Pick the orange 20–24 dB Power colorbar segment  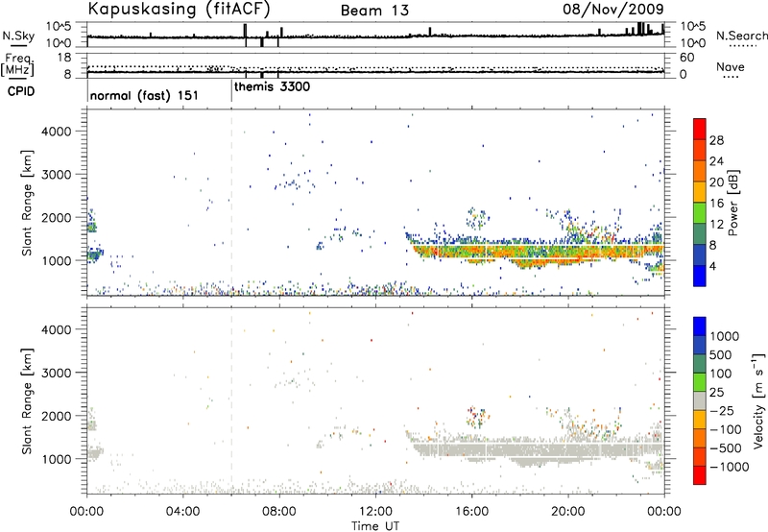(700, 171)
